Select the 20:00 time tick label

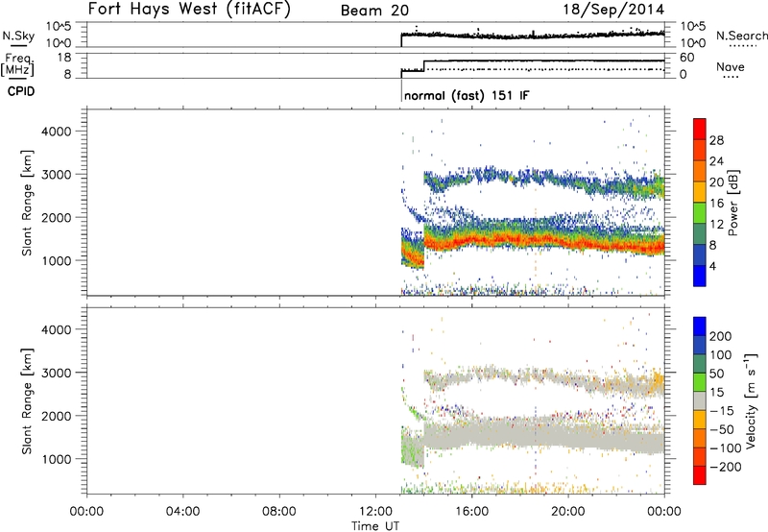click(567, 512)
